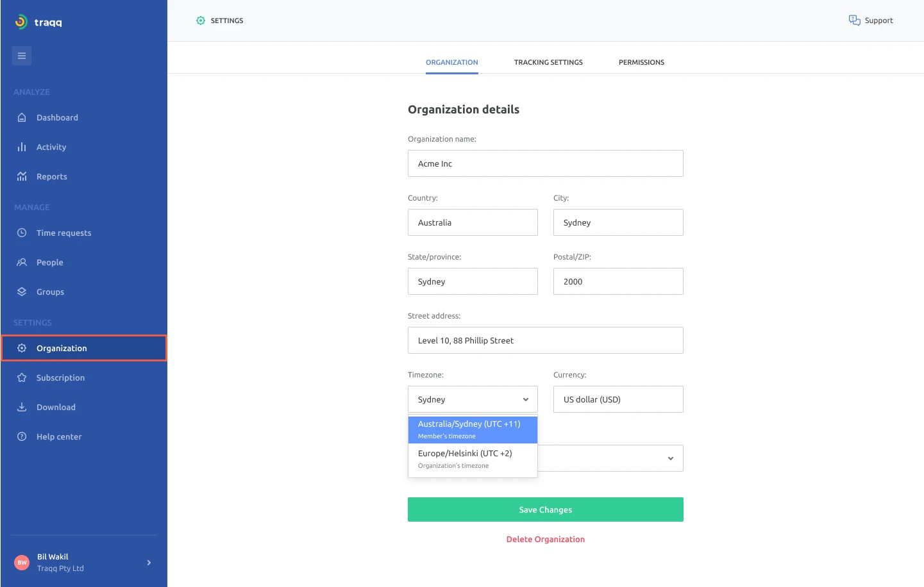This screenshot has width=924, height=587.
Task: Collapse sidebar with hamburger menu icon
Action: (x=22, y=56)
